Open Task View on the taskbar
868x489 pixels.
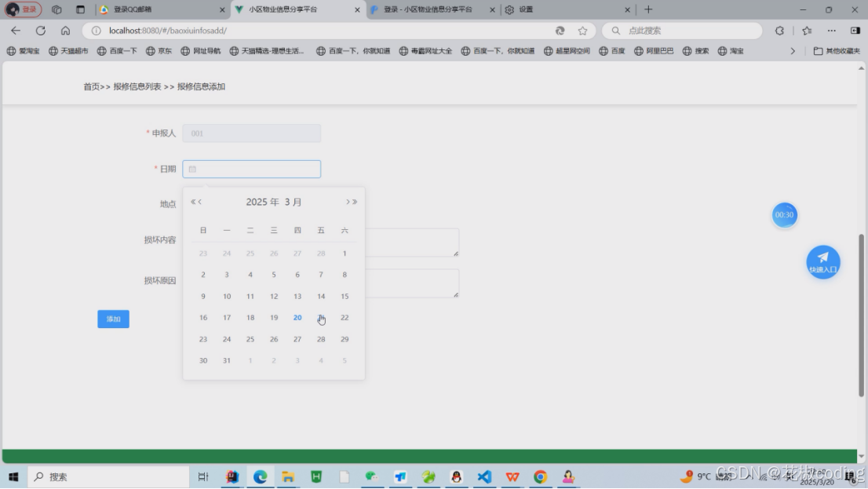(x=203, y=476)
